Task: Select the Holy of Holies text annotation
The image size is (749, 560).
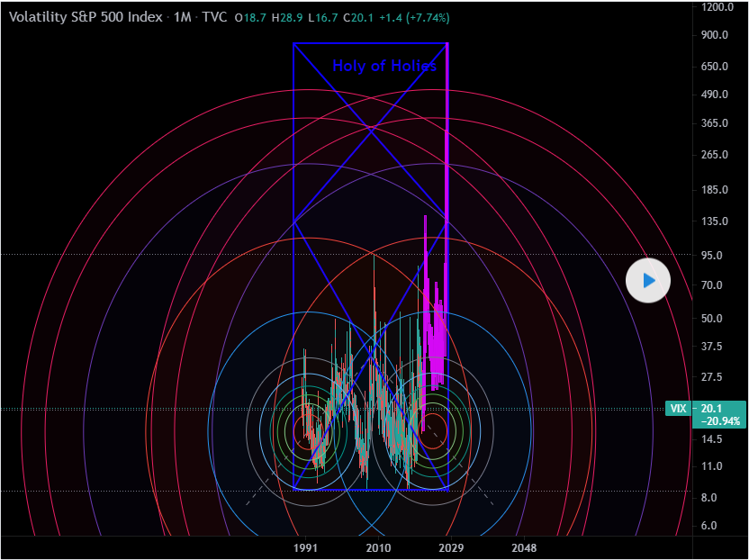Action: pos(384,66)
